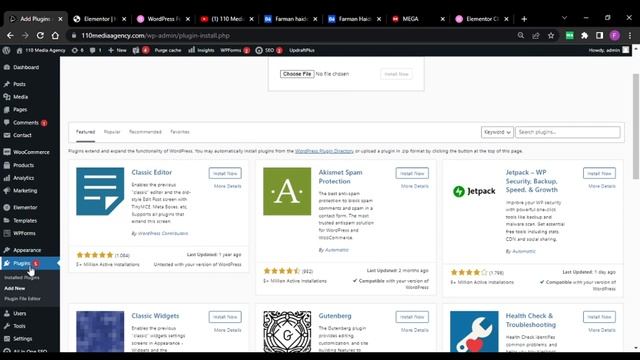Click Purge cache in admin bar

(x=168, y=50)
